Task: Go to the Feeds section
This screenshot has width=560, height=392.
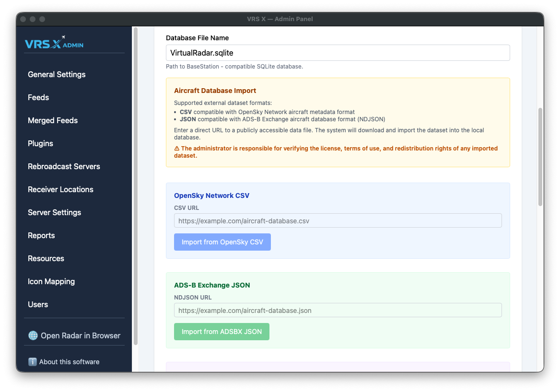Action: coord(38,97)
